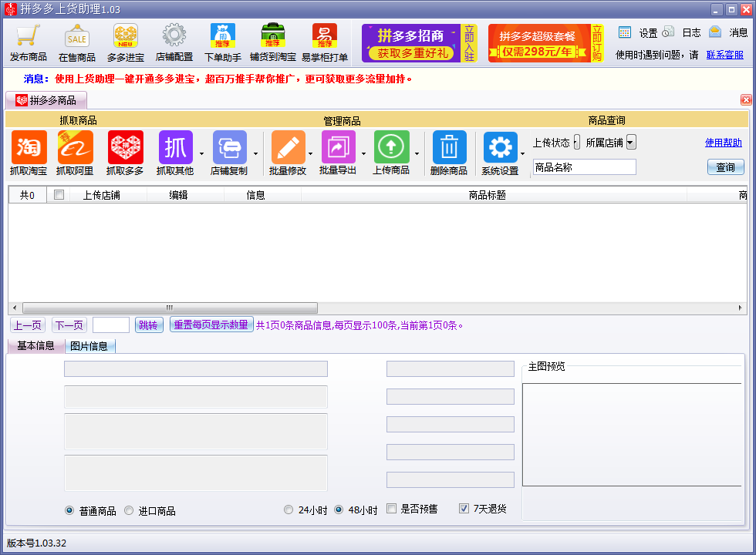Expand 系统设置 dropdown arrow
The height and width of the screenshot is (555, 756).
point(523,153)
